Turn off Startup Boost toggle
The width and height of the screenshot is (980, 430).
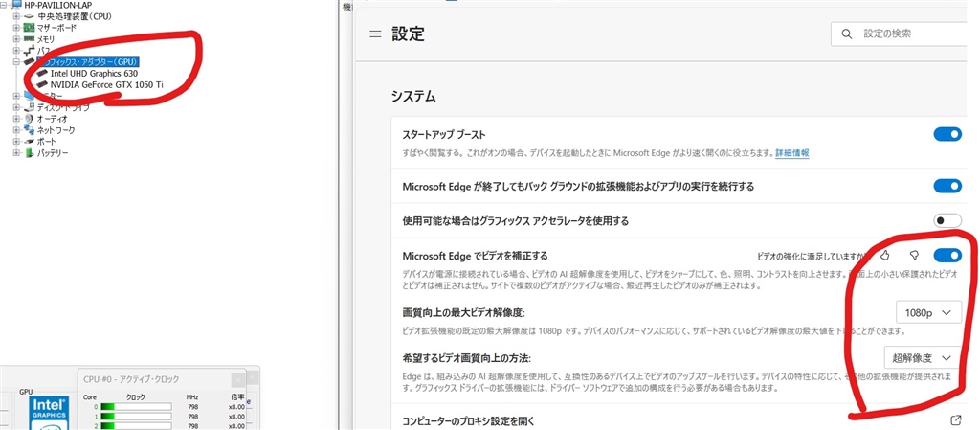point(947,134)
